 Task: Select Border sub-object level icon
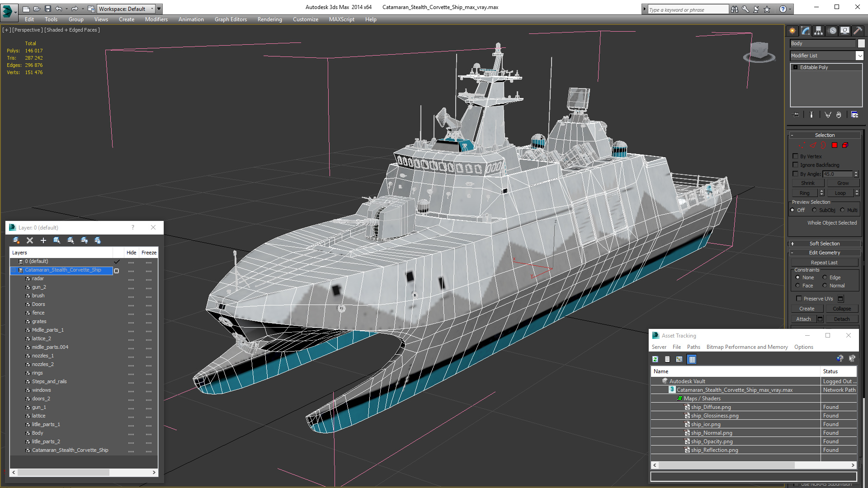[823, 145]
